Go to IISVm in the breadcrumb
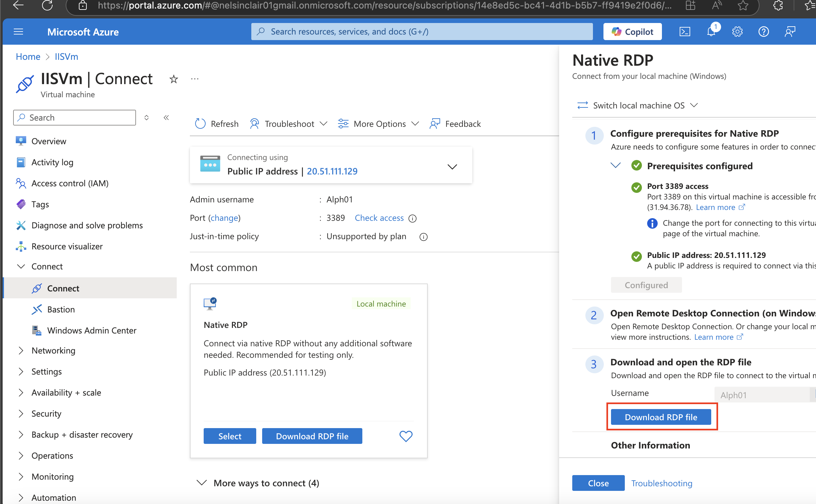The height and width of the screenshot is (504, 816). pyautogui.click(x=66, y=57)
